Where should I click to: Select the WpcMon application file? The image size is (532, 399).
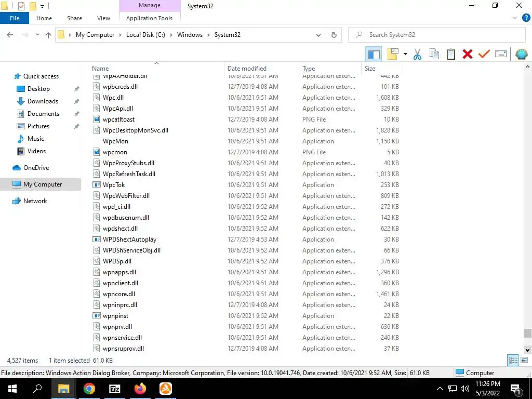(115, 141)
